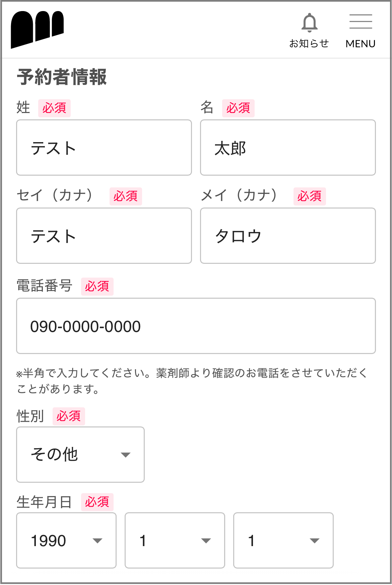The image size is (392, 585).
Task: Open notifications with the bell icon
Action: pyautogui.click(x=309, y=22)
